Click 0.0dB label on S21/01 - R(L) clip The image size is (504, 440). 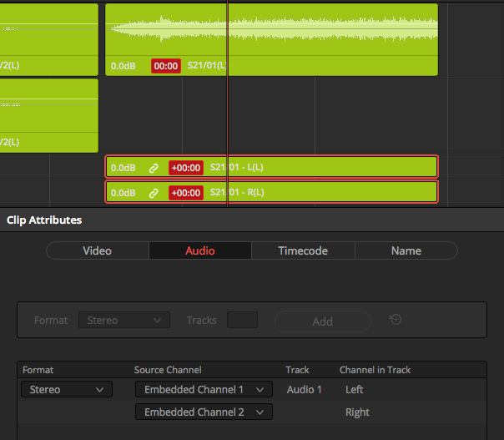[x=123, y=193]
